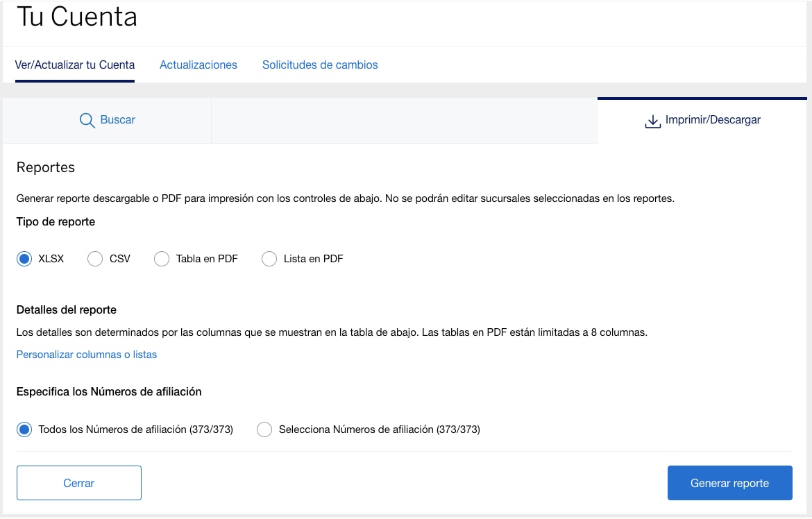Select Todos los Números de afiliación option
This screenshot has height=519, width=812.
pyautogui.click(x=24, y=429)
